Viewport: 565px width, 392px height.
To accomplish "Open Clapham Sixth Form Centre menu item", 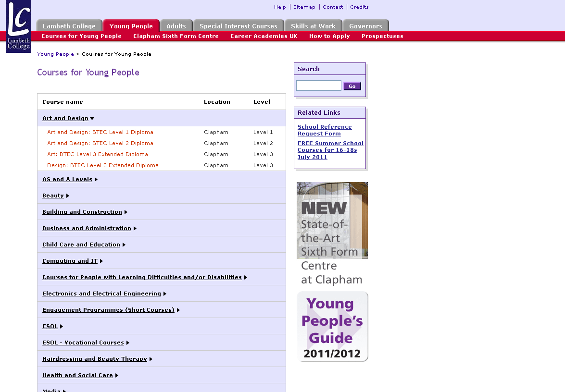I will coord(176,36).
